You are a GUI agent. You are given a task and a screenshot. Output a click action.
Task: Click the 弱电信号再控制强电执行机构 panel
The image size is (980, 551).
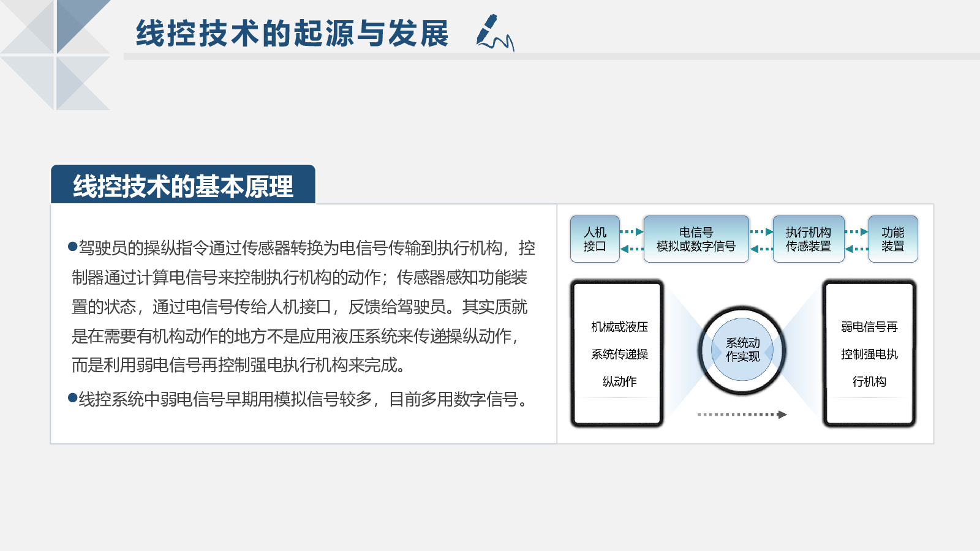pos(869,353)
